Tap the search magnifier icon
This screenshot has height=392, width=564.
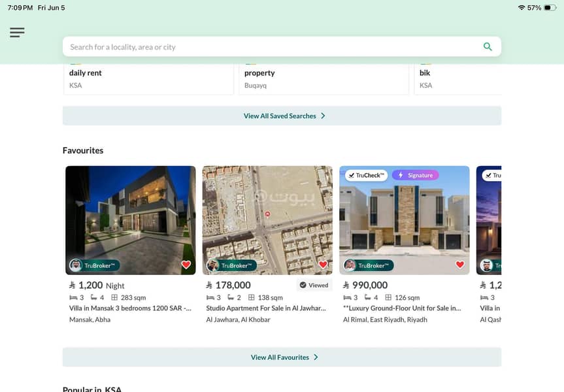point(488,46)
